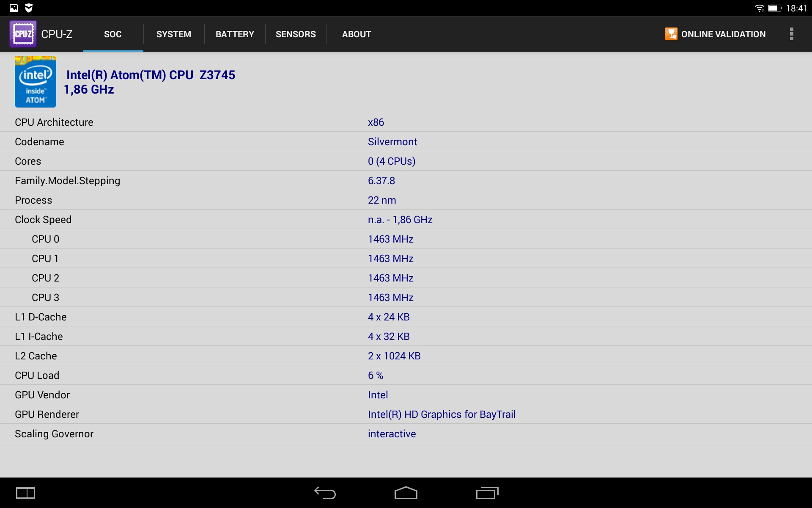Switch to the ABOUT tab

point(357,34)
